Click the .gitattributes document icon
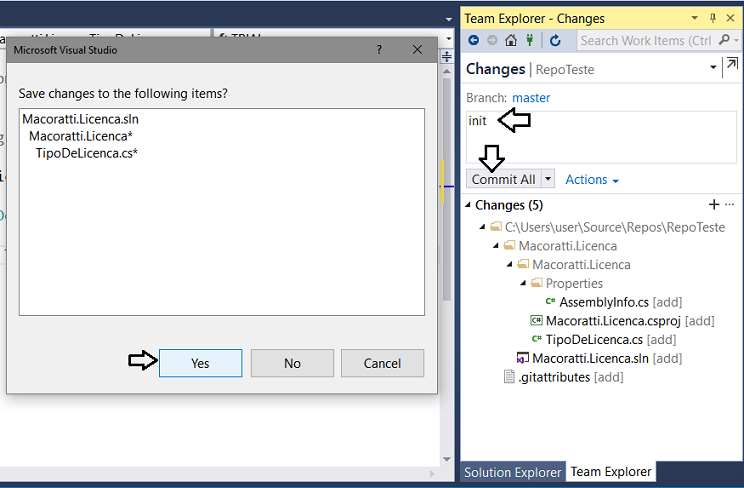Screen dimensions: 744x488 tap(509, 377)
